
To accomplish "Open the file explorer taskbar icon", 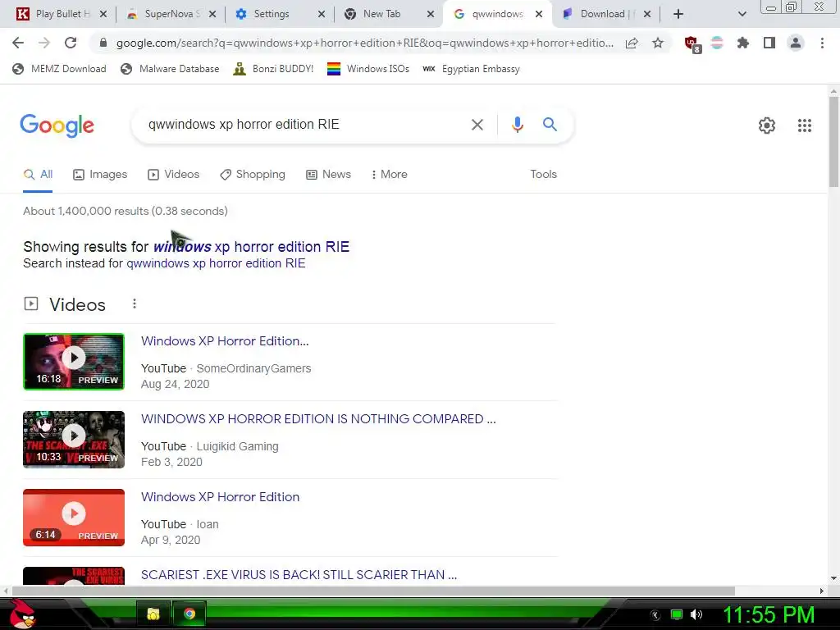I will click(x=153, y=614).
